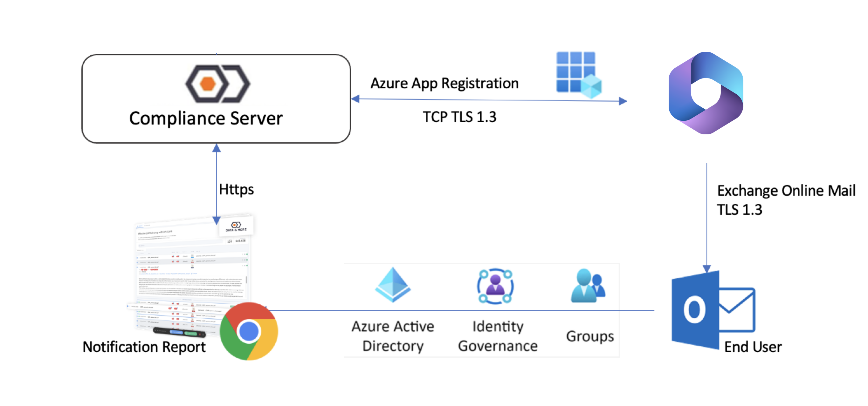Click the Exchange Online Mail label
The width and height of the screenshot is (868, 406).
point(786,191)
